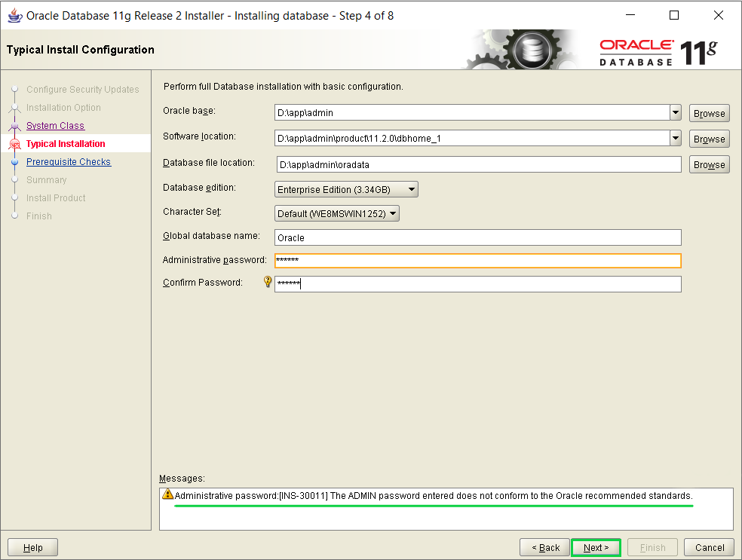Select Typical Installation step in sidebar
The height and width of the screenshot is (560, 742).
66,144
